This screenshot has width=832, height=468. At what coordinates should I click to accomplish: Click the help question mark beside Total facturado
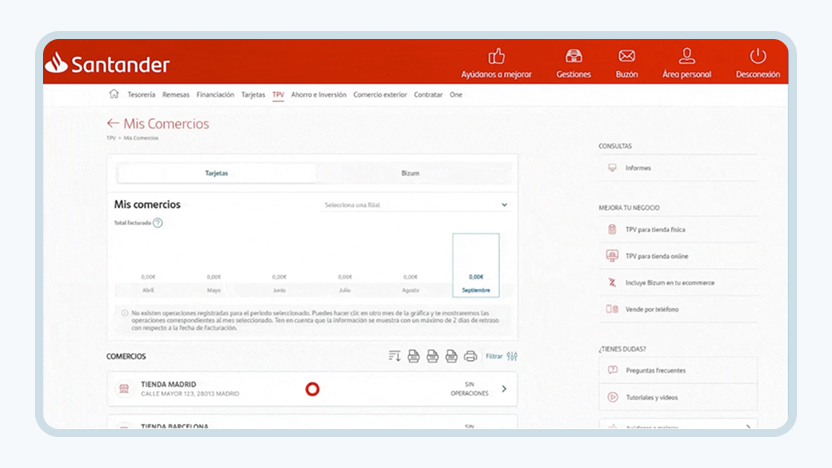[158, 223]
